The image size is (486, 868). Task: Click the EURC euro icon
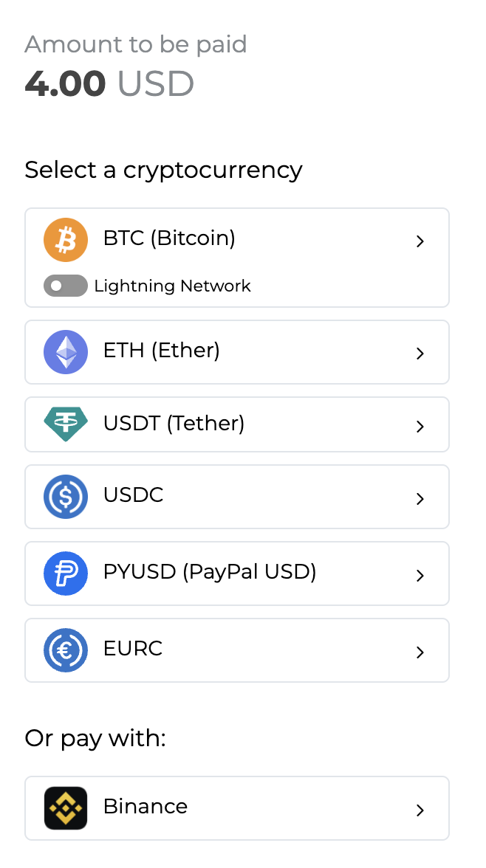tap(66, 650)
